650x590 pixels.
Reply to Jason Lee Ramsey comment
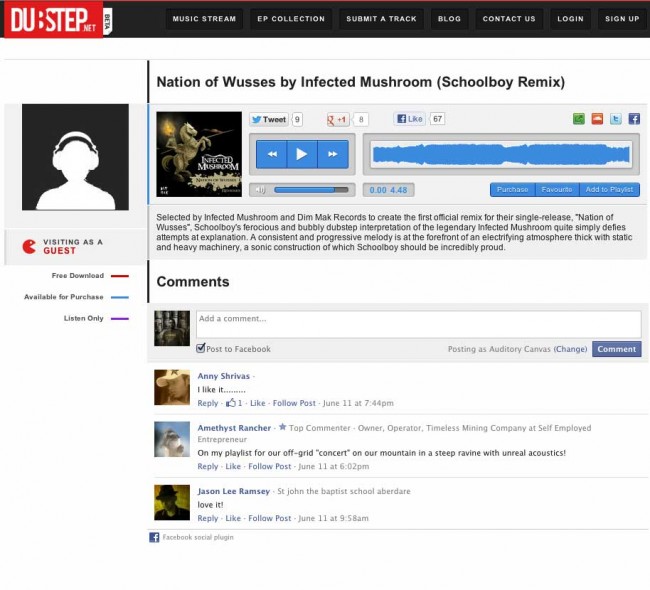coord(208,518)
